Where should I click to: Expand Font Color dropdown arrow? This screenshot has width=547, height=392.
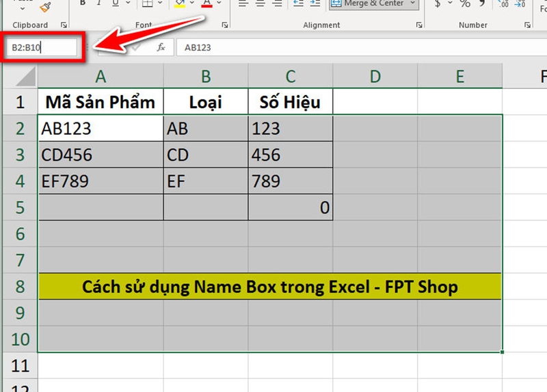(x=219, y=3)
